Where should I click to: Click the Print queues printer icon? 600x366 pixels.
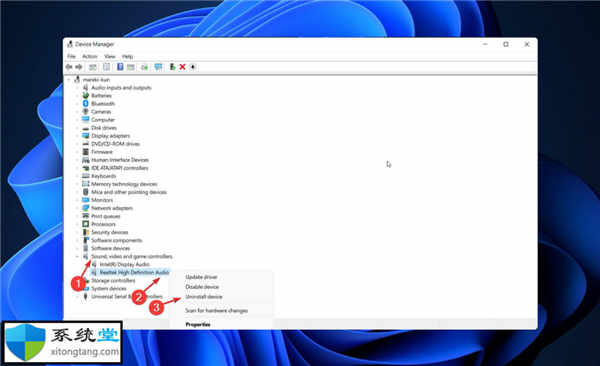86,216
